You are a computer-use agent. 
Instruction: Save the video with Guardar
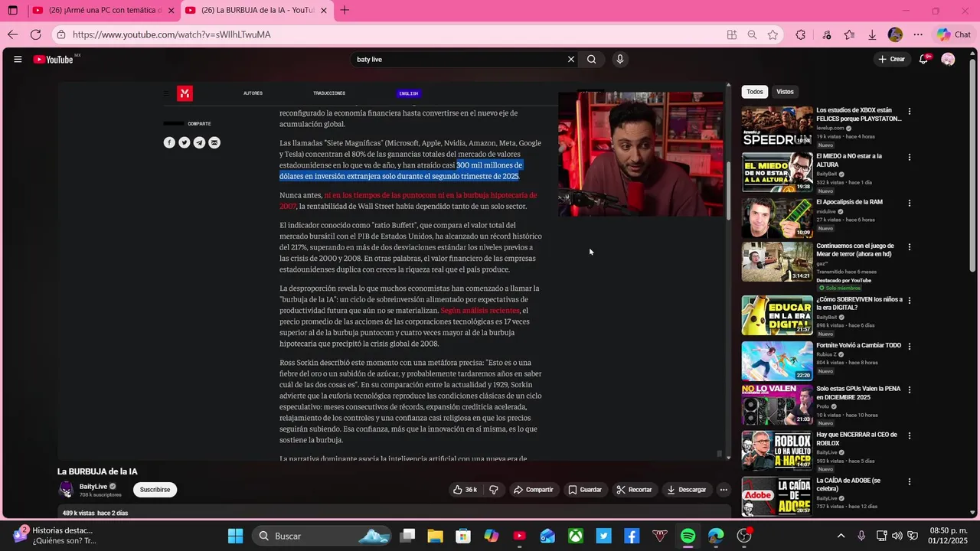pos(585,490)
